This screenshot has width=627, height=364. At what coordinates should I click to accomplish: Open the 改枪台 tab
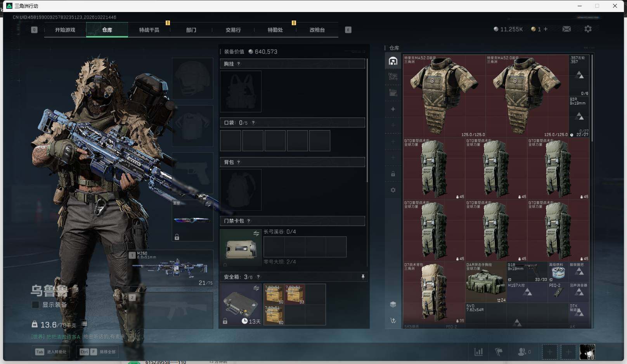[x=317, y=30]
